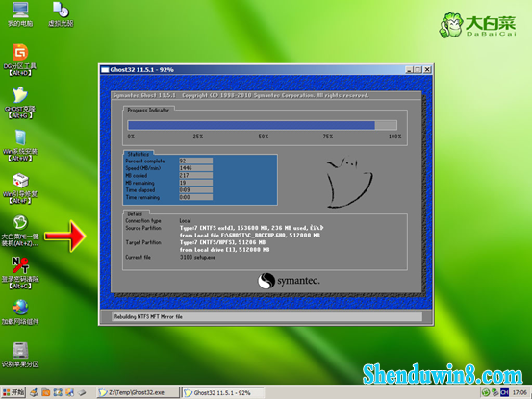Open the 我的电脑 (My Computer) desktop icon
Screen dimensions: 532x399
click(20, 14)
